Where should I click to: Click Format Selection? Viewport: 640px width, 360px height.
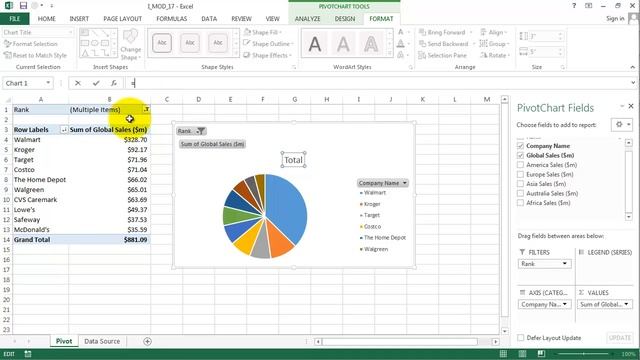tap(31, 44)
